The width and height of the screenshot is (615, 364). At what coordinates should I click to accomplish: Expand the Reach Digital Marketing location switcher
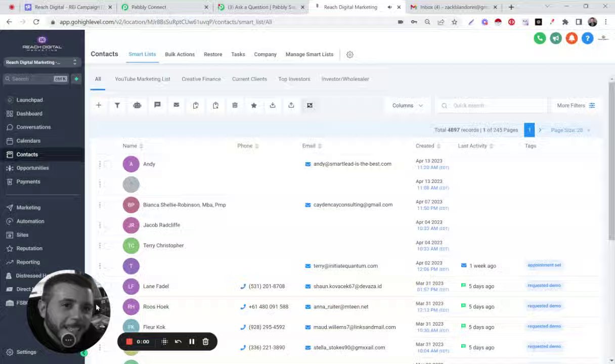41,62
